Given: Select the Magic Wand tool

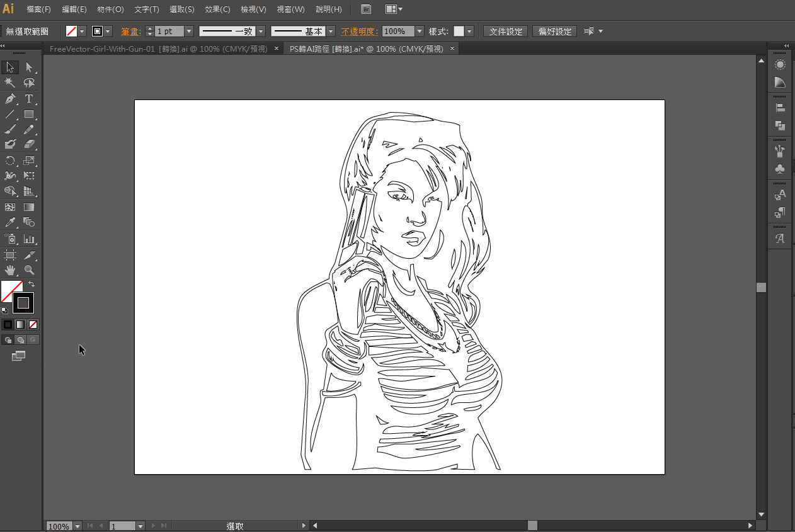Looking at the screenshot, I should (x=10, y=83).
